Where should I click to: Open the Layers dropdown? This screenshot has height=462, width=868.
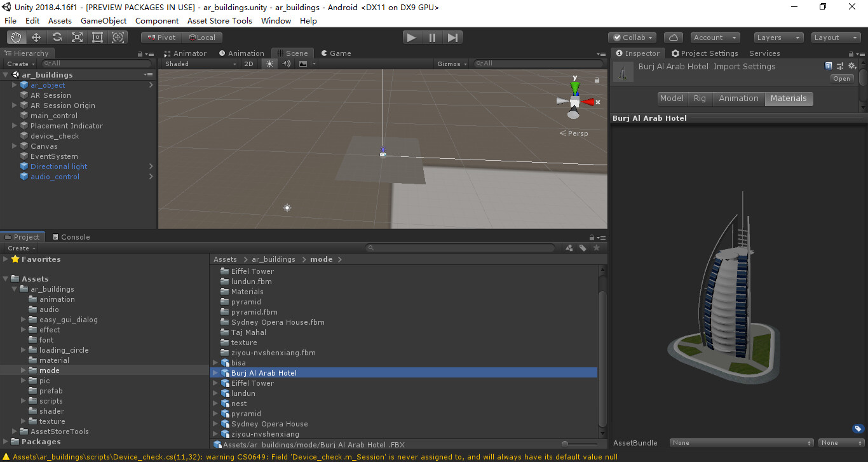point(776,37)
